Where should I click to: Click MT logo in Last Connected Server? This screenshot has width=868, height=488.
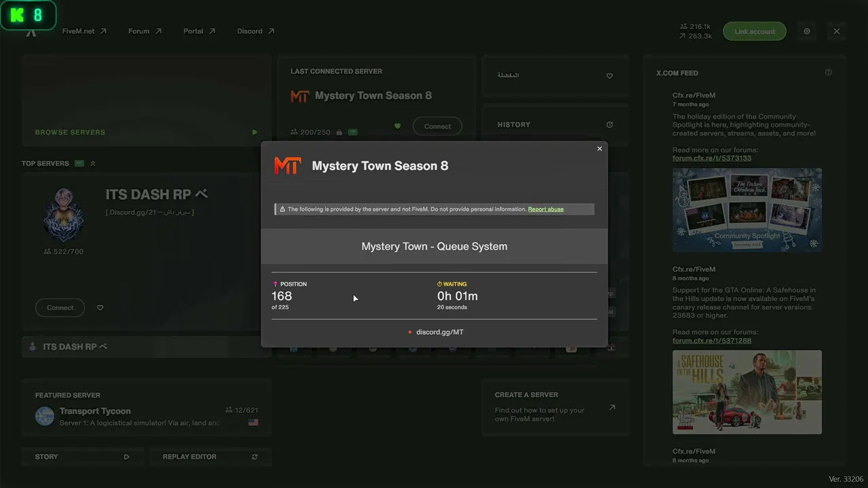(x=300, y=96)
